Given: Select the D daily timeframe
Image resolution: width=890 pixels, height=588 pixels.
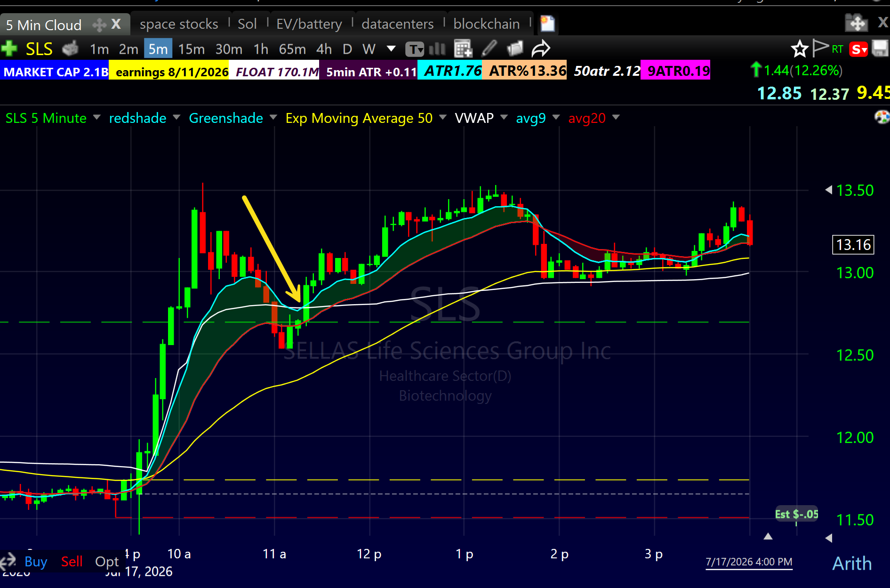Looking at the screenshot, I should point(347,49).
